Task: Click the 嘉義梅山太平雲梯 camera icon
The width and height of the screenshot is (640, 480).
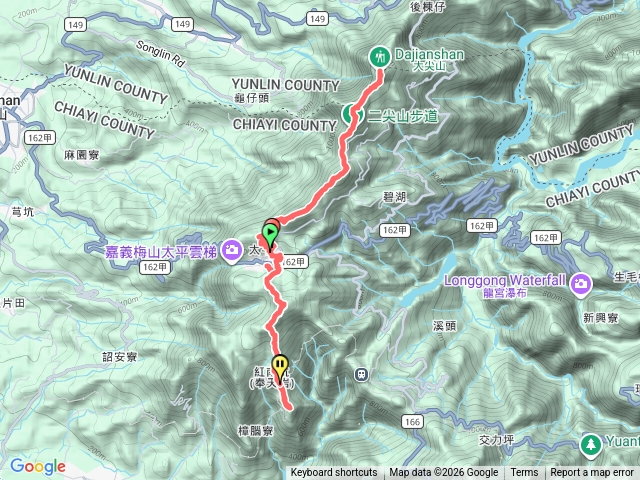Action: tap(231, 250)
